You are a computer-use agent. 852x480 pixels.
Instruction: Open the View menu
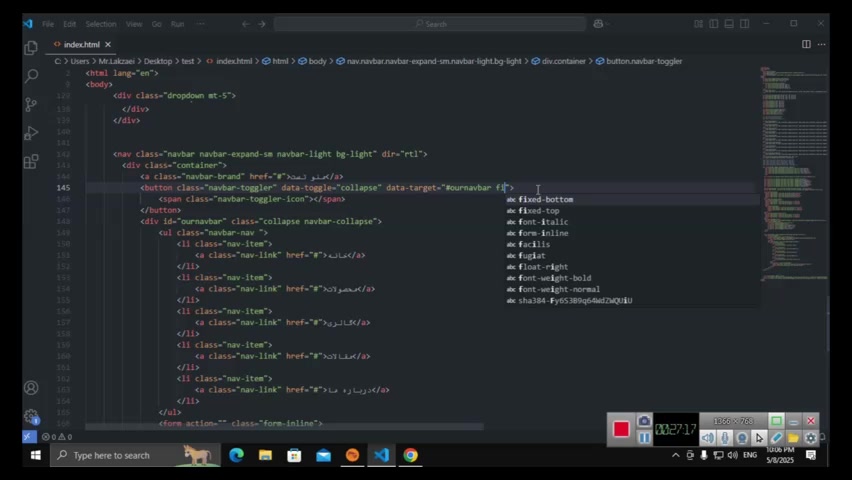coord(134,24)
